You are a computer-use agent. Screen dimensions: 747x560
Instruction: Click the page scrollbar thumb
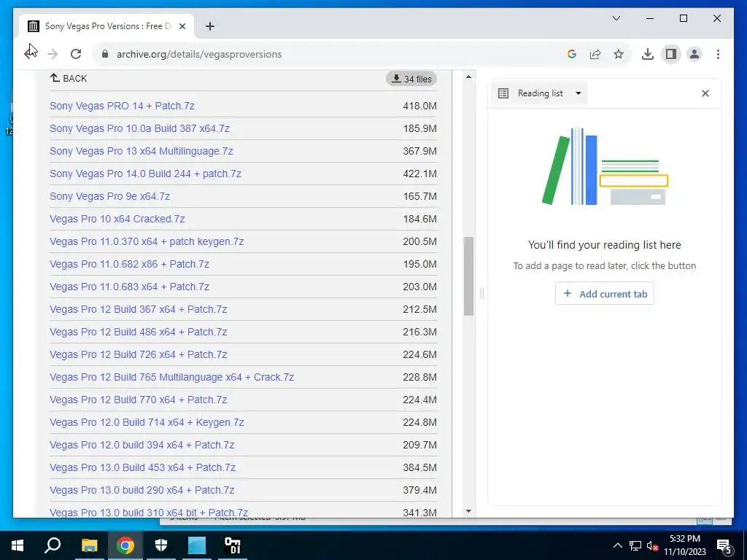pos(469,276)
